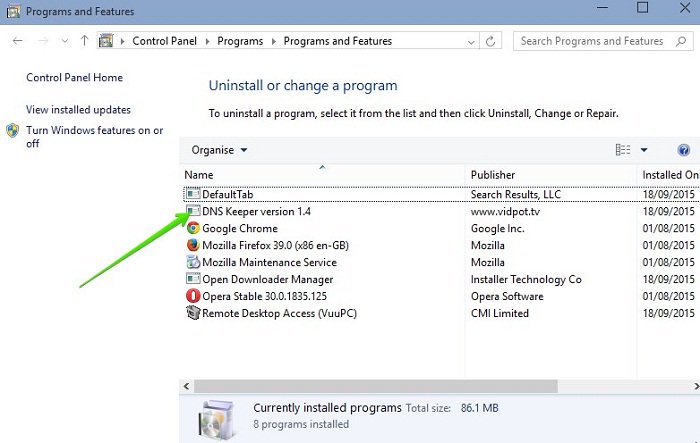700x443 pixels.
Task: Select Remote Desktop Access (VuuPC) entry
Action: coord(279,313)
